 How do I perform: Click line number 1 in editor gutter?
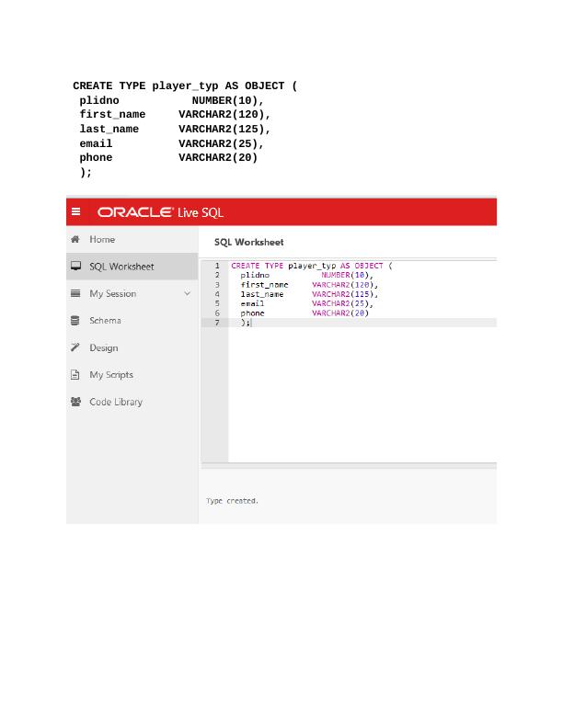[x=217, y=266]
